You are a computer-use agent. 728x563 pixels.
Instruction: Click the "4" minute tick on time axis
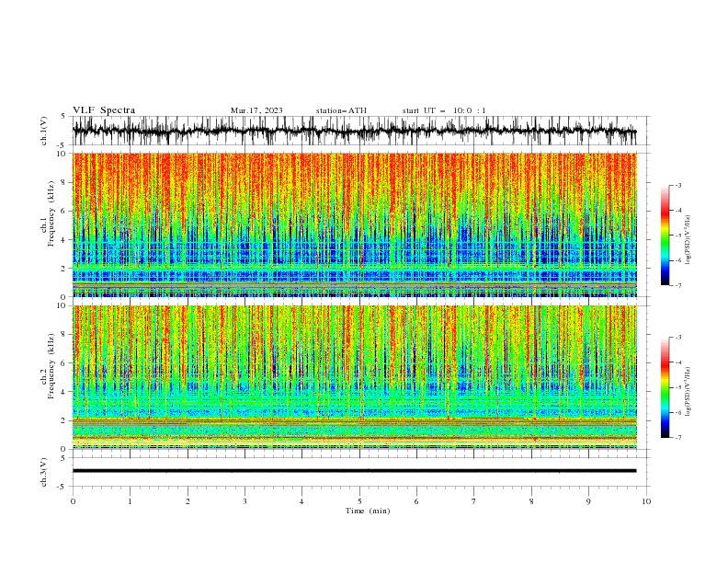[x=301, y=501]
